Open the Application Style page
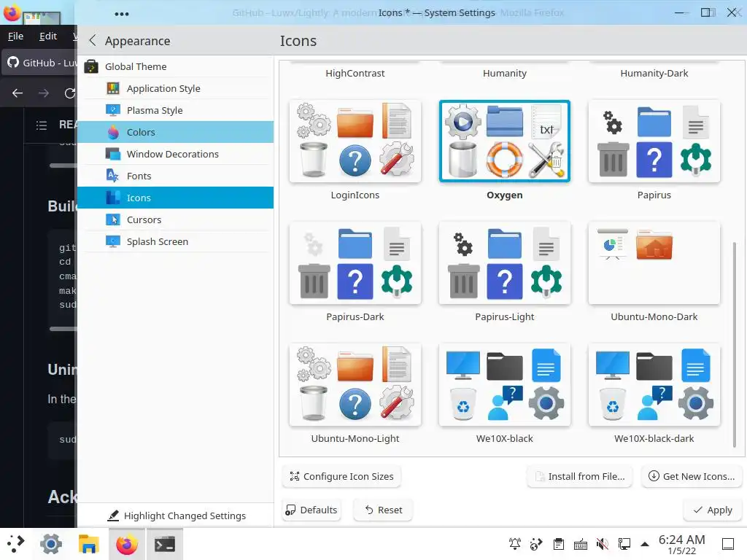747x560 pixels. tap(175, 88)
